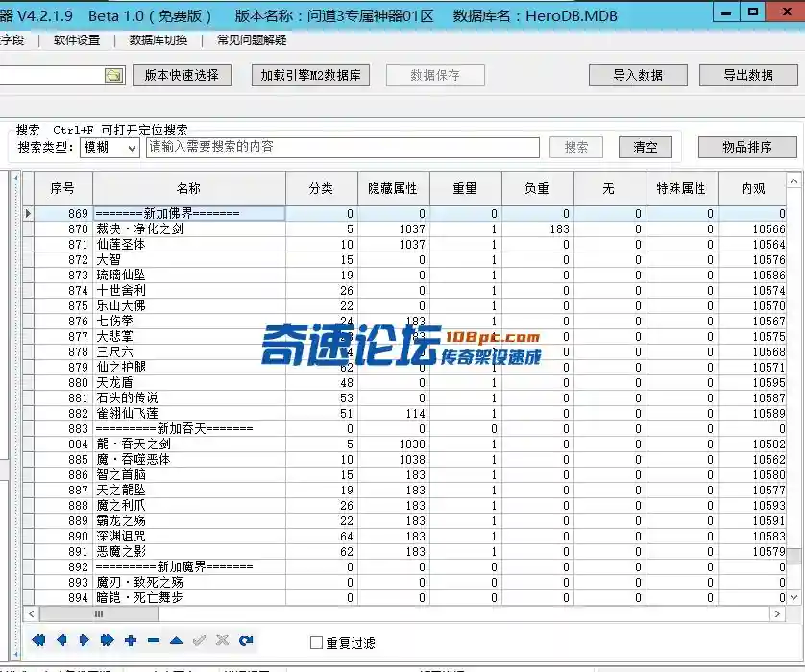
Task: Select row 魔刃·致死之殇
Action: (x=404, y=582)
